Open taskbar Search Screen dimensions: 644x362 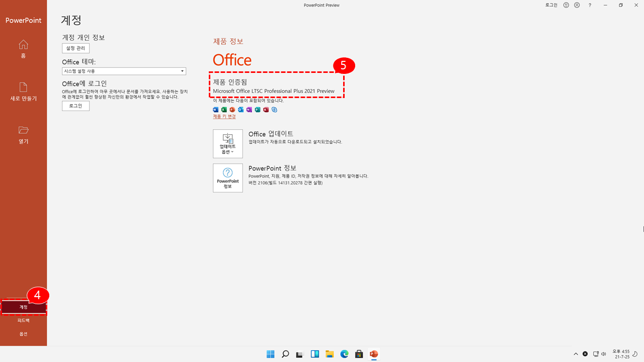pos(285,354)
